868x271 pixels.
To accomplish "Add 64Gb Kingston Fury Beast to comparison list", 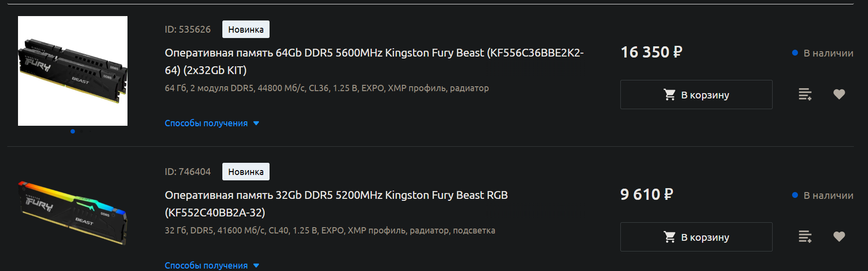I will click(x=805, y=94).
